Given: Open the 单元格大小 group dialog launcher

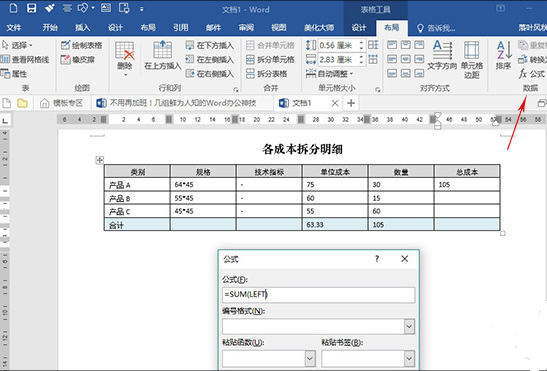Looking at the screenshot, I should click(x=377, y=89).
